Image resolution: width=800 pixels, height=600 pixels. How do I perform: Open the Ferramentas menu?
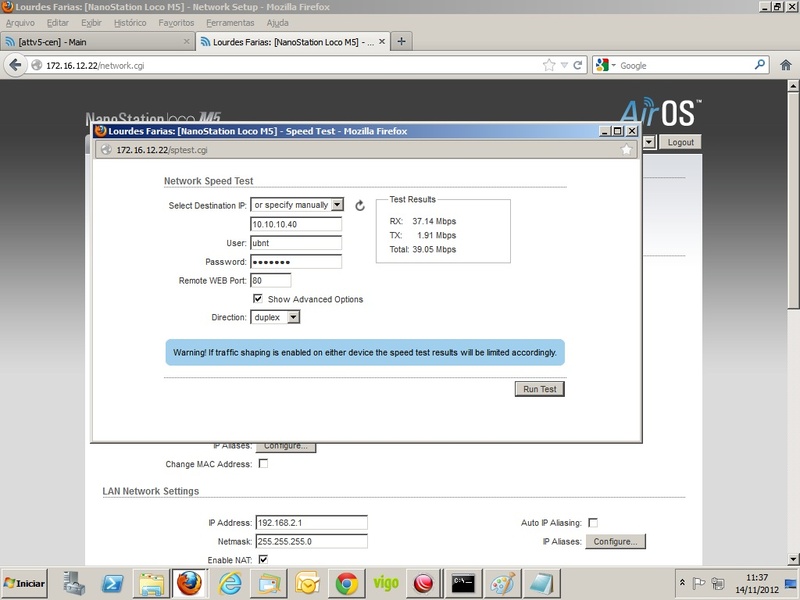pos(230,23)
